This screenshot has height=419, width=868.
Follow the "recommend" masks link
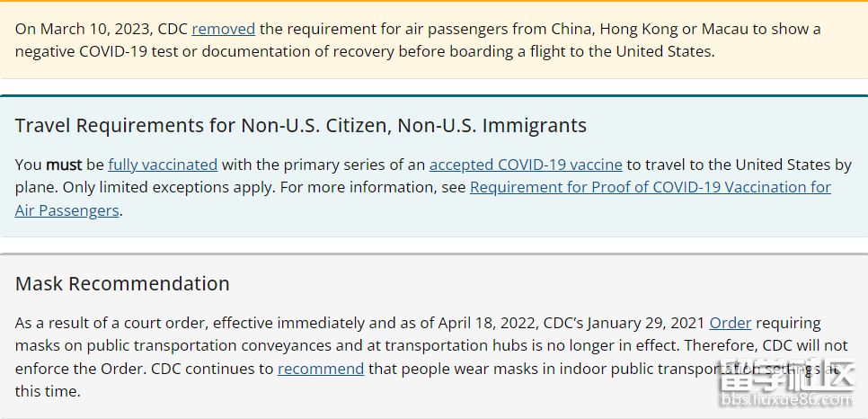coord(321,369)
